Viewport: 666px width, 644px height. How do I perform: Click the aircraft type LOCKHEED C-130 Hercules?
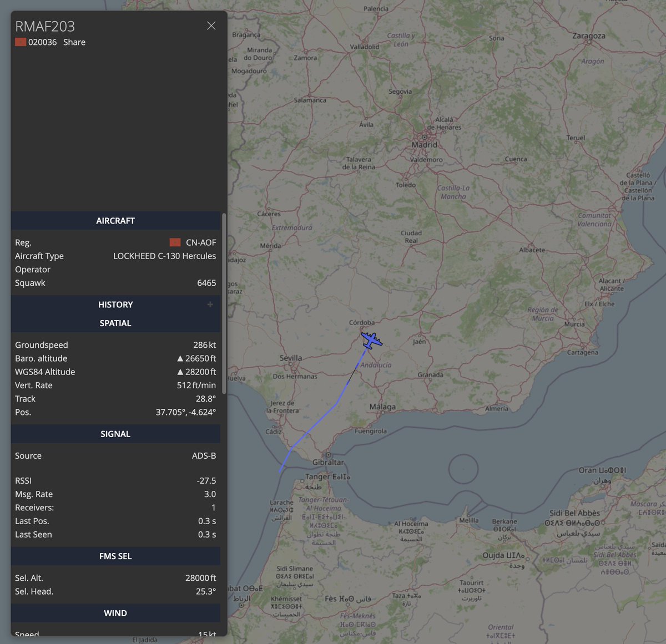[165, 256]
